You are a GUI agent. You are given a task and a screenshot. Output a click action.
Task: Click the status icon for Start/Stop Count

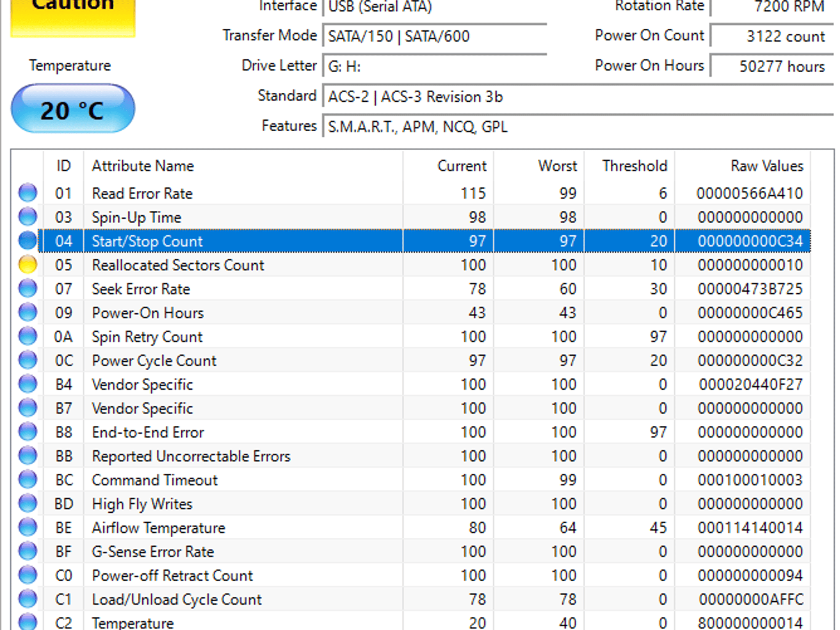[28, 240]
